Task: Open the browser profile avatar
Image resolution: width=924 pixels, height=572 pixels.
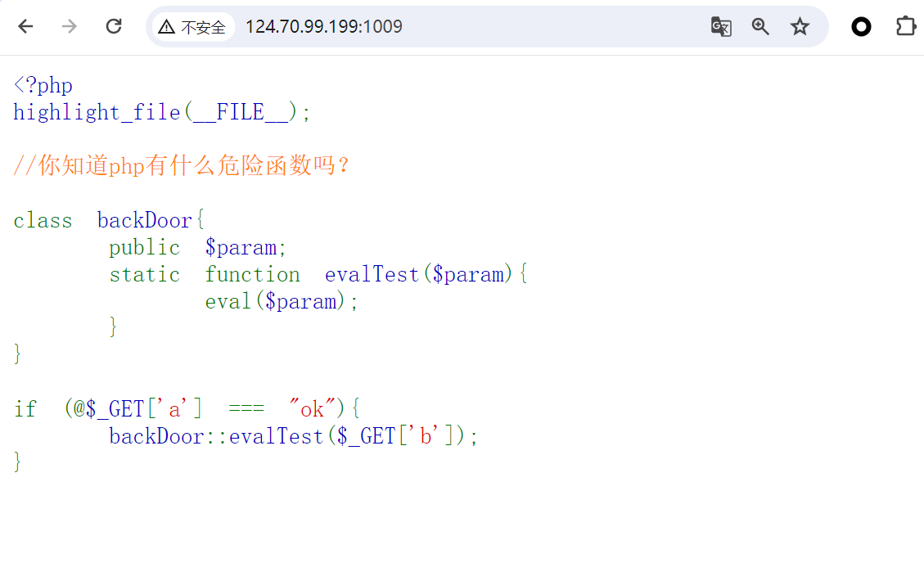Action: tap(861, 26)
